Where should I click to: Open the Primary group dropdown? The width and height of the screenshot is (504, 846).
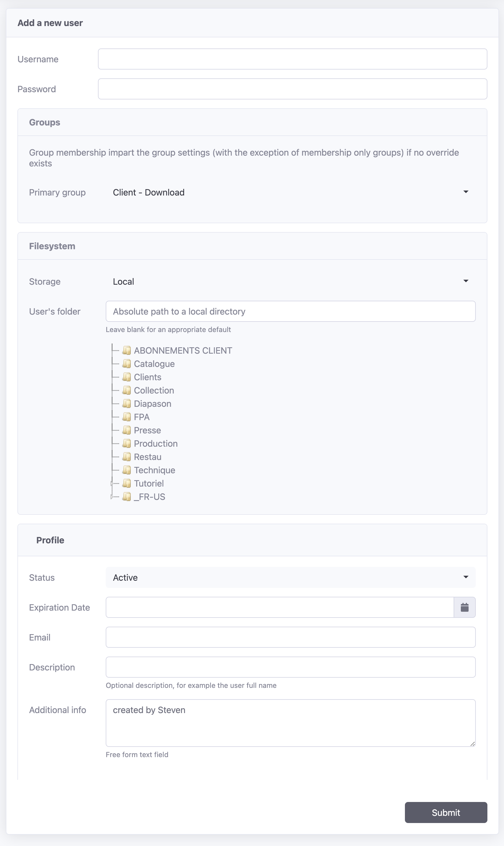click(290, 192)
